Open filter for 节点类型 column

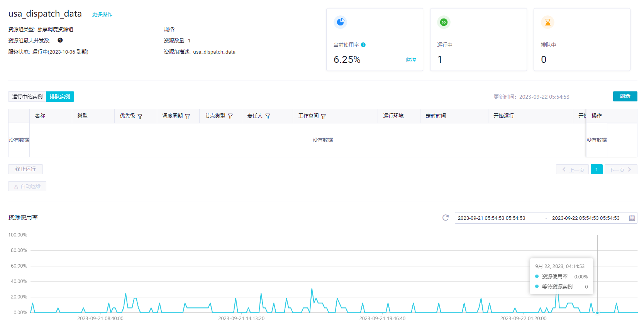(x=230, y=116)
